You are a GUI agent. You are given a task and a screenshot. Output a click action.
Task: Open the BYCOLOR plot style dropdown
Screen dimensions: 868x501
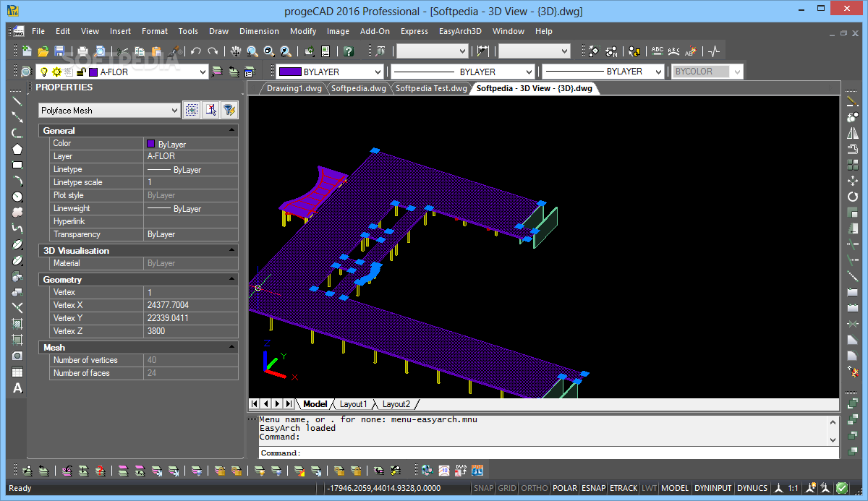tap(736, 72)
